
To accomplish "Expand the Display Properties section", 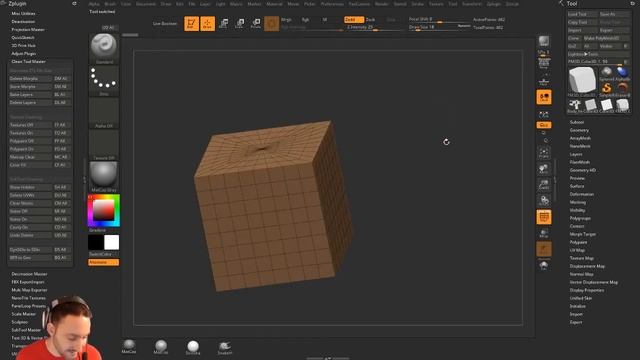I will click(587, 290).
